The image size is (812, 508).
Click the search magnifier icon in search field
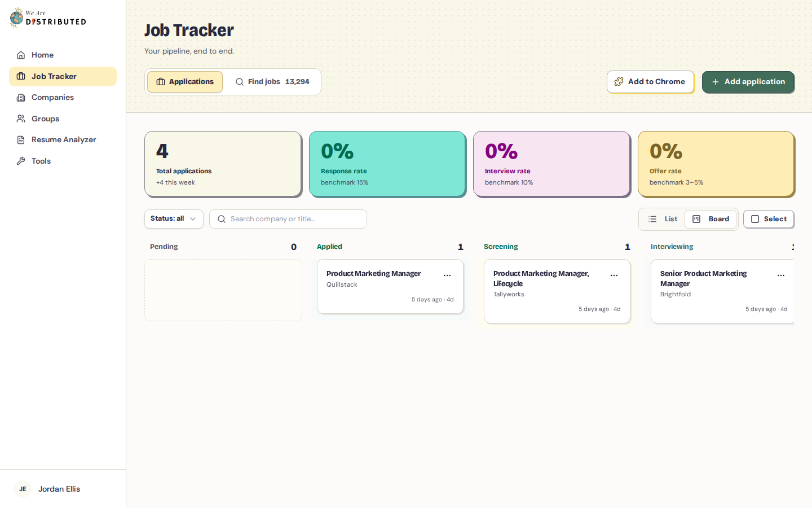coord(222,219)
